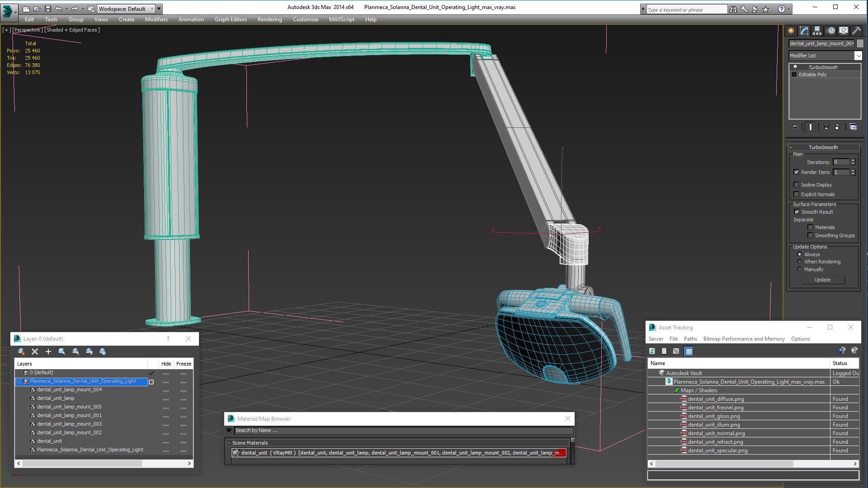
Task: Click the Pin Stack icon
Action: tap(795, 127)
